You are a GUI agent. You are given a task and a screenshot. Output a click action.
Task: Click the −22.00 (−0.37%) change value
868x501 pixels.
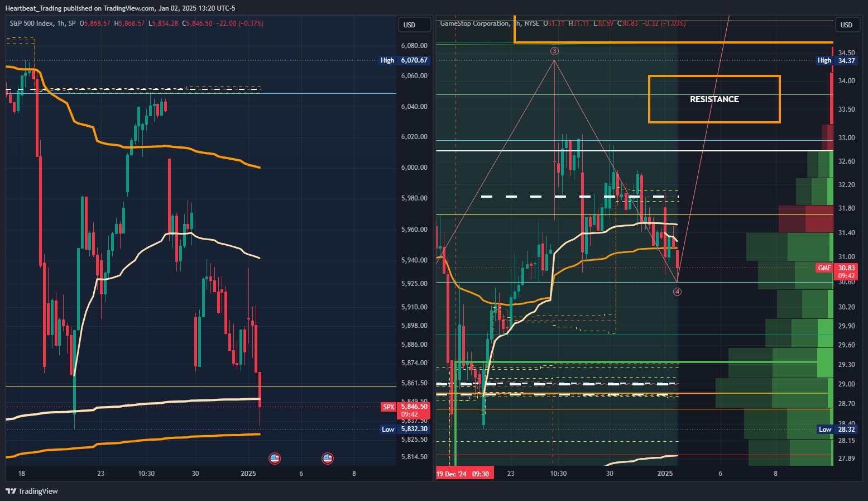[239, 23]
